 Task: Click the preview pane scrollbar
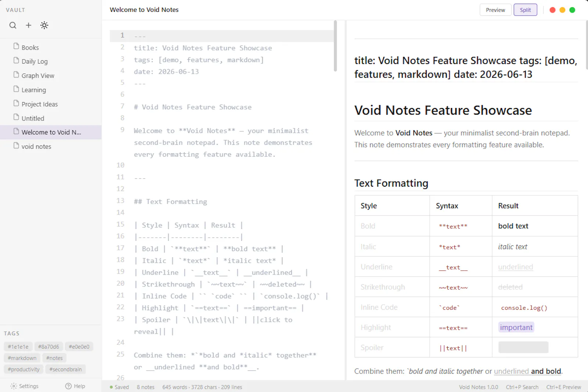point(587,45)
